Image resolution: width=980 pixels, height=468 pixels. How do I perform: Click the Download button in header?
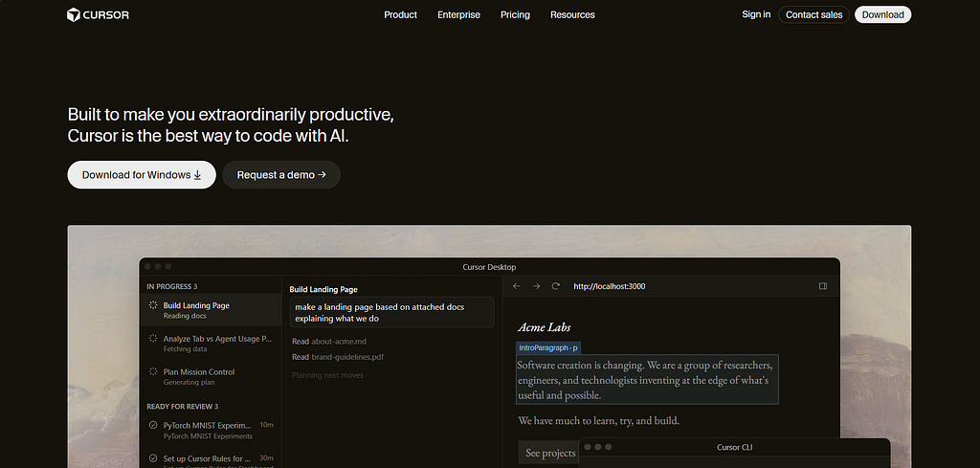pyautogui.click(x=883, y=14)
